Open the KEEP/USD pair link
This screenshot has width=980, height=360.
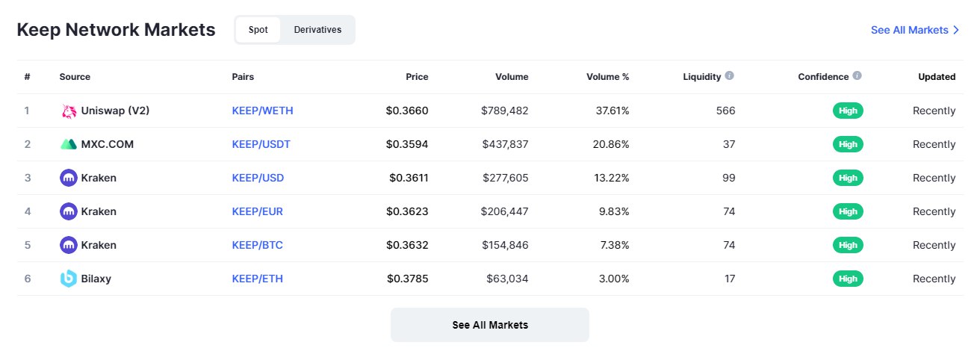click(258, 178)
